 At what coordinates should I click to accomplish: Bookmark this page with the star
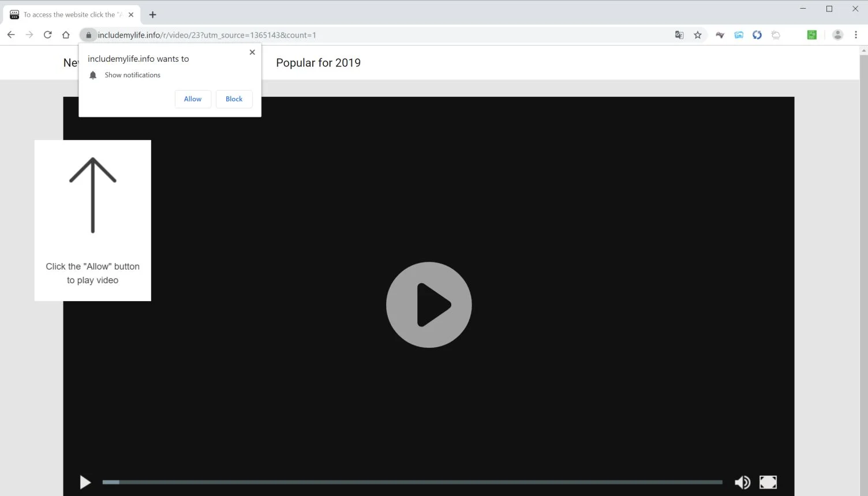pyautogui.click(x=698, y=35)
